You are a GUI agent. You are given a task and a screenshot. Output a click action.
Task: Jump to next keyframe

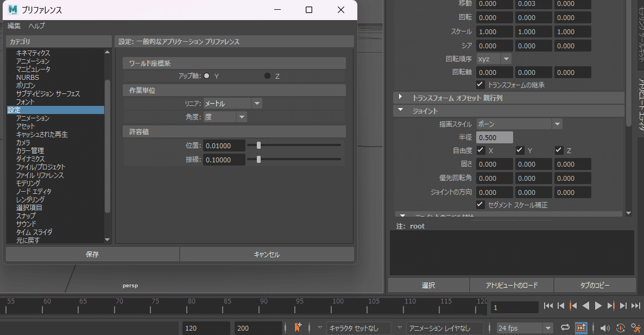point(611,306)
